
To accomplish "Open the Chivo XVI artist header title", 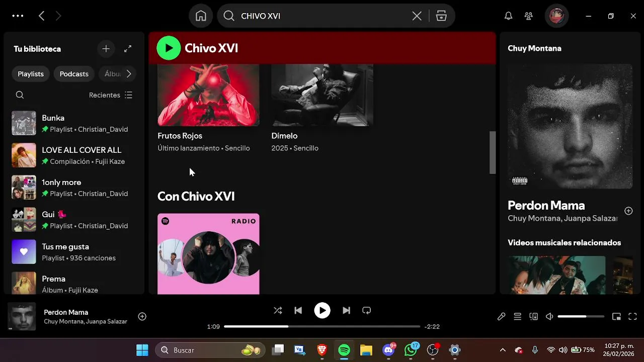I will 211,48.
